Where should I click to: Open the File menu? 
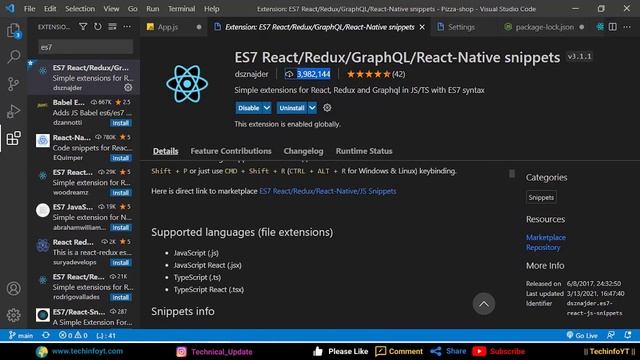(x=29, y=9)
